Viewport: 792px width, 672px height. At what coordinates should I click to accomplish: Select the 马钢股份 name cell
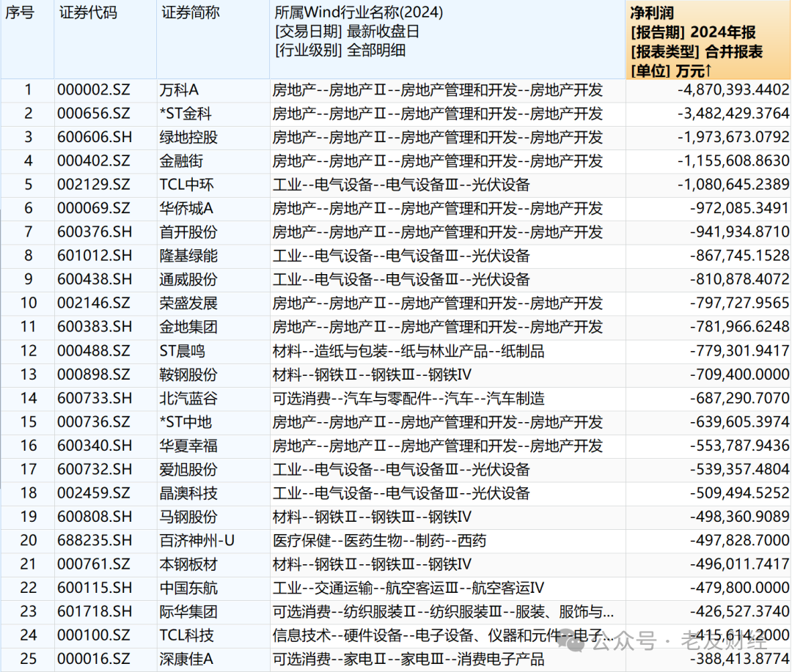coord(213,517)
